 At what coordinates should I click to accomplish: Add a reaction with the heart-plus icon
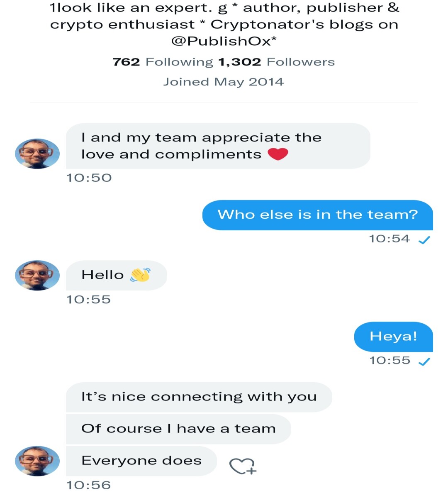tap(243, 466)
